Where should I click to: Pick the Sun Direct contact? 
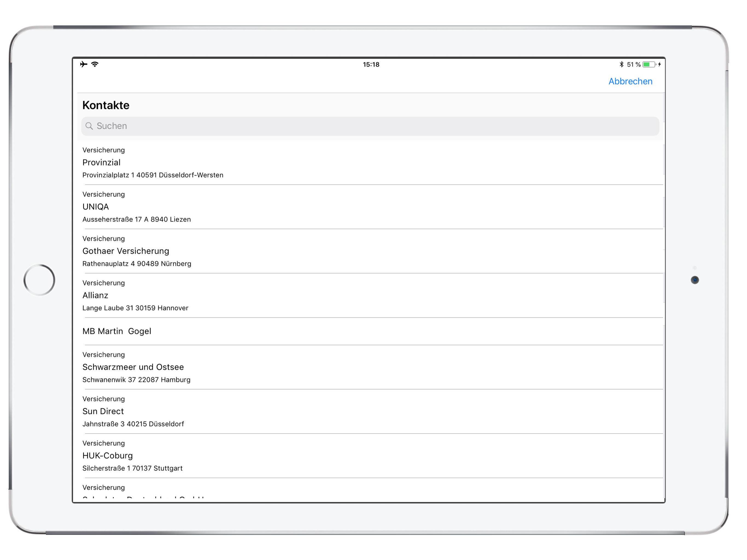pyautogui.click(x=371, y=412)
